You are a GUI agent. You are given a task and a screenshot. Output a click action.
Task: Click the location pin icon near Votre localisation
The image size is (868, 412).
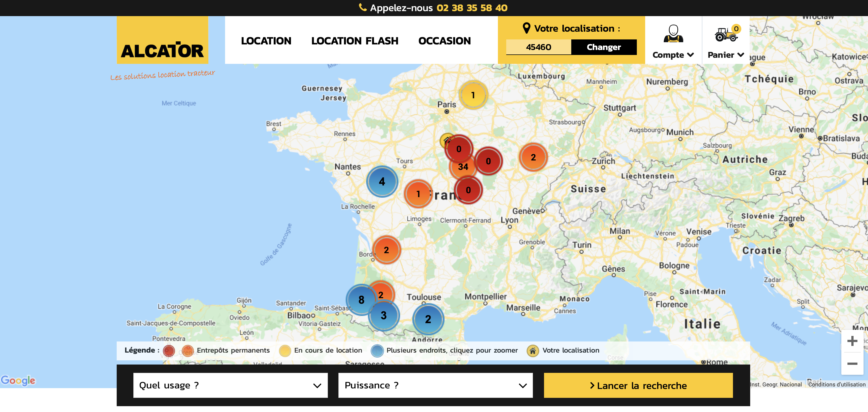point(526,28)
